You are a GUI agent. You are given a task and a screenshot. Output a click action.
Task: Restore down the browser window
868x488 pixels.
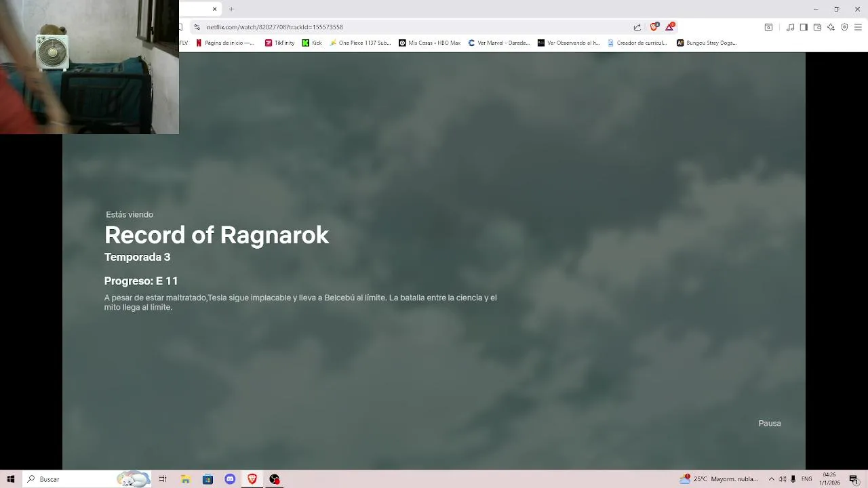click(x=837, y=9)
